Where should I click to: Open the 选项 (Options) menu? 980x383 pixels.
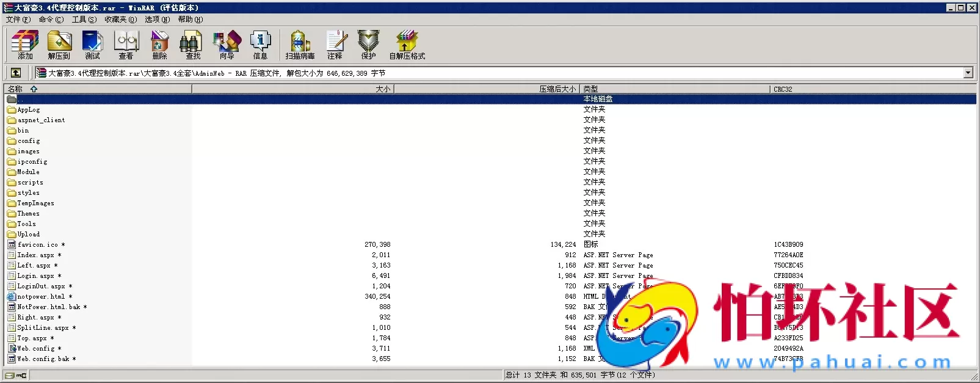click(x=157, y=20)
